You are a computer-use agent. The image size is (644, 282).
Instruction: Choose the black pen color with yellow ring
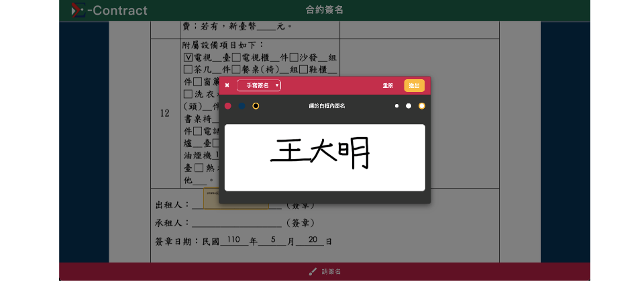[256, 106]
